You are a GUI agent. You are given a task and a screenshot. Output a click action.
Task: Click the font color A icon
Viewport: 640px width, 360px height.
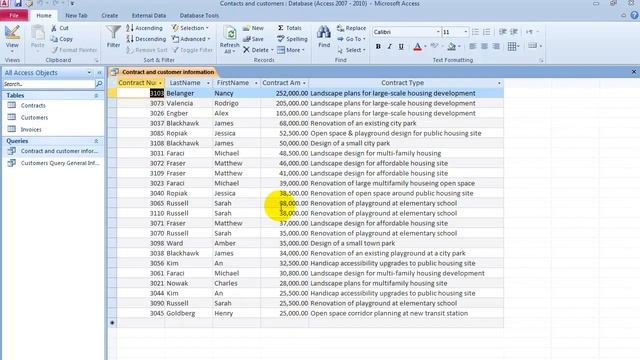[417, 47]
